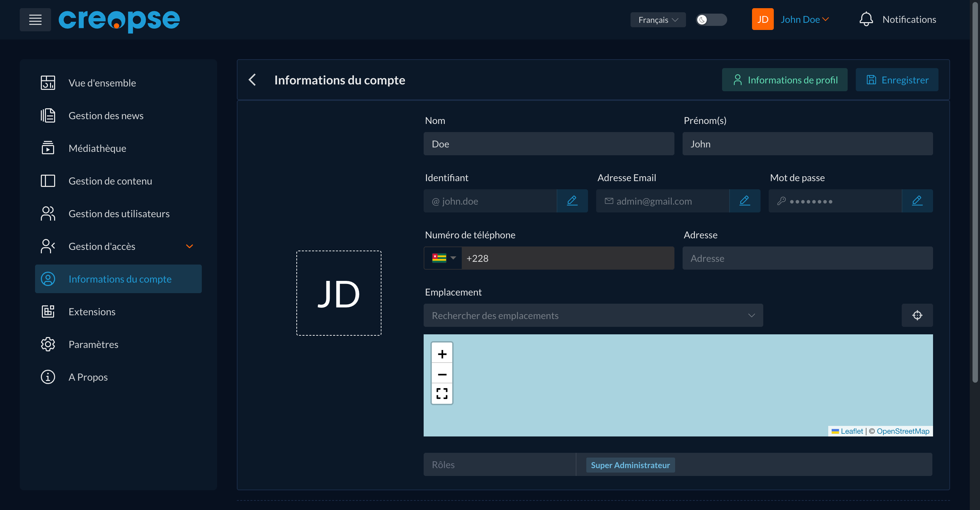Open Rechercher des emplacements dropdown
This screenshot has width=980, height=510.
click(593, 315)
